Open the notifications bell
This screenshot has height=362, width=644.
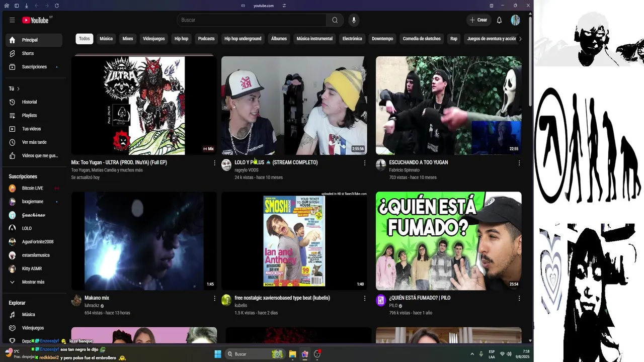point(499,20)
